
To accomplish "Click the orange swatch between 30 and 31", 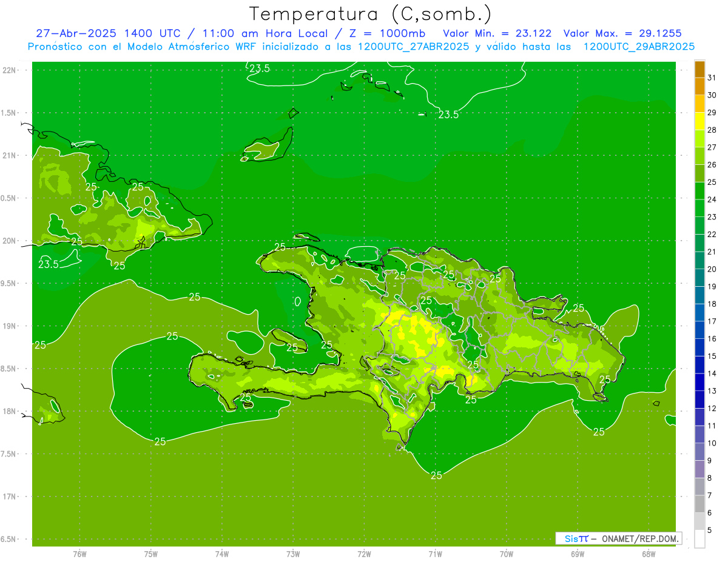I will tap(699, 86).
